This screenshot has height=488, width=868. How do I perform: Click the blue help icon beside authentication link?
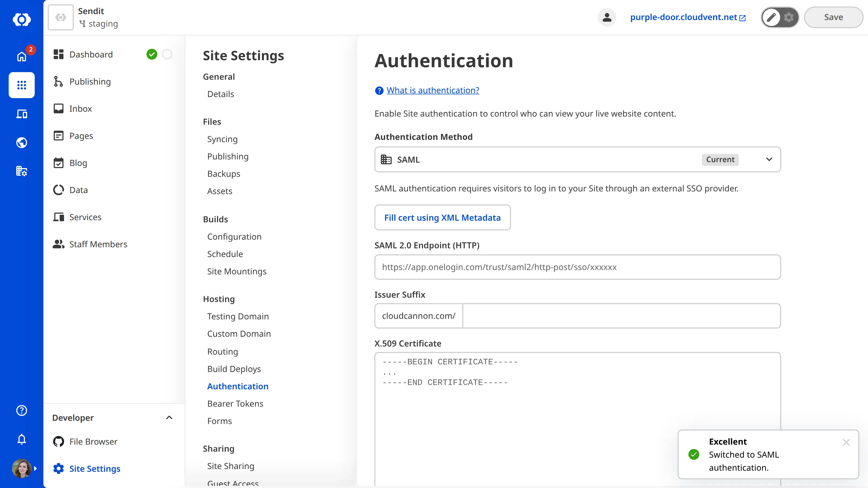tap(379, 91)
